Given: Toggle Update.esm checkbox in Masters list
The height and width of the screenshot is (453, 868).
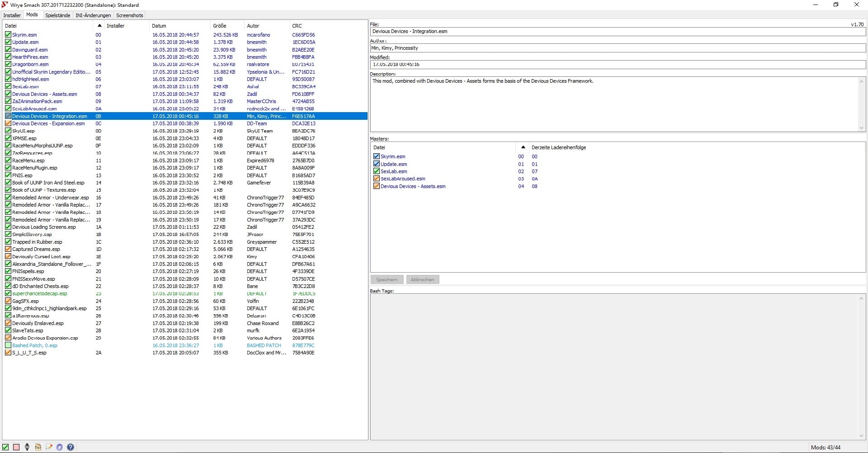Looking at the screenshot, I should click(377, 164).
